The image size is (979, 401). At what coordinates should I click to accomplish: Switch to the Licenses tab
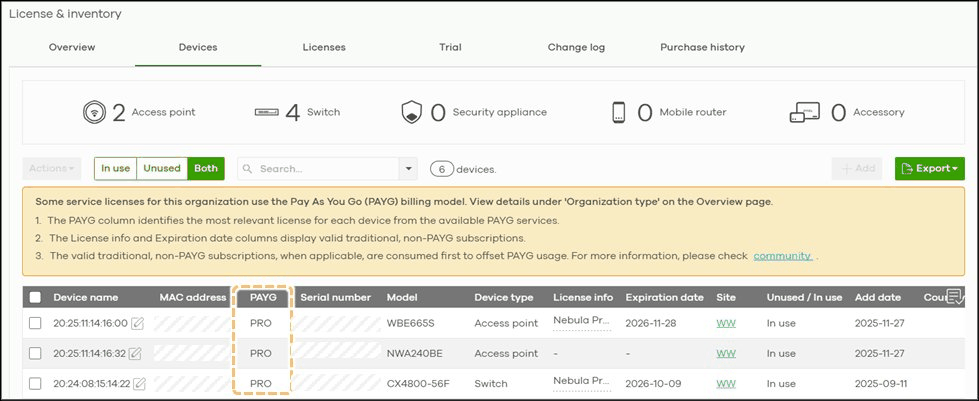click(x=324, y=47)
